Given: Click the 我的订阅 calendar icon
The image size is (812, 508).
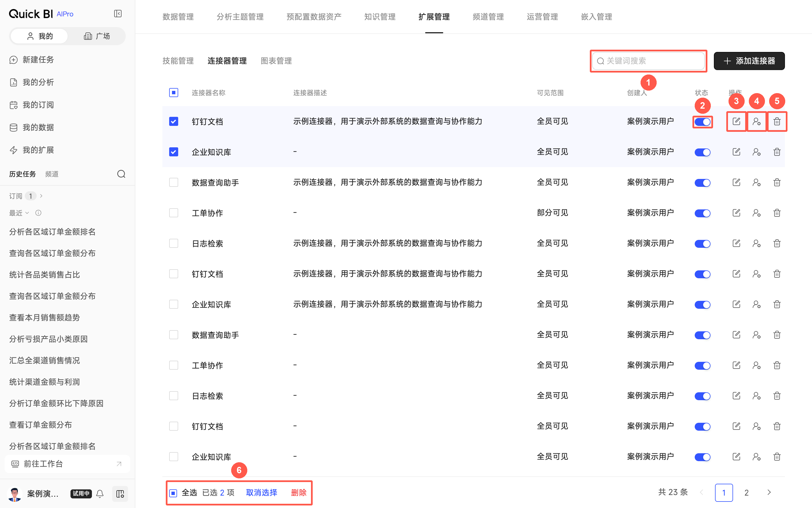Looking at the screenshot, I should pyautogui.click(x=14, y=105).
